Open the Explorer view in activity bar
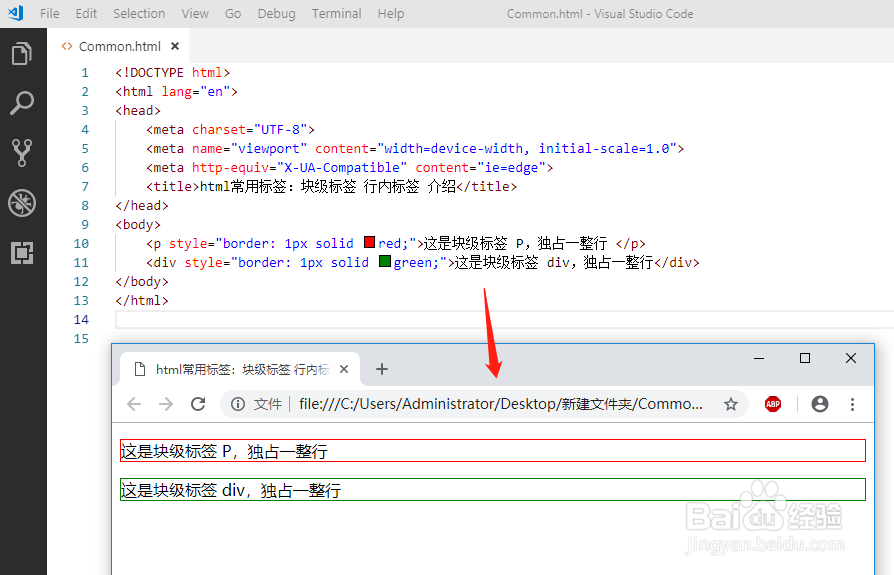The width and height of the screenshot is (894, 575). click(x=22, y=54)
